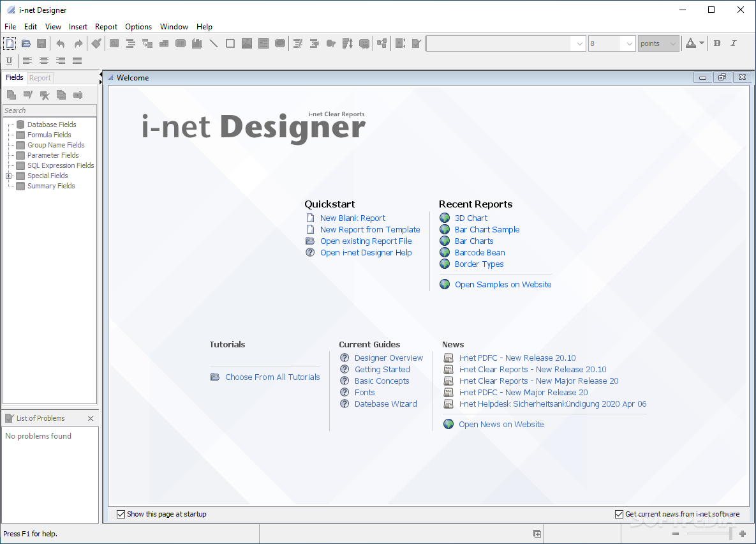Viewport: 756px width, 544px height.
Task: Click the Open existing Report File link
Action: (x=366, y=241)
